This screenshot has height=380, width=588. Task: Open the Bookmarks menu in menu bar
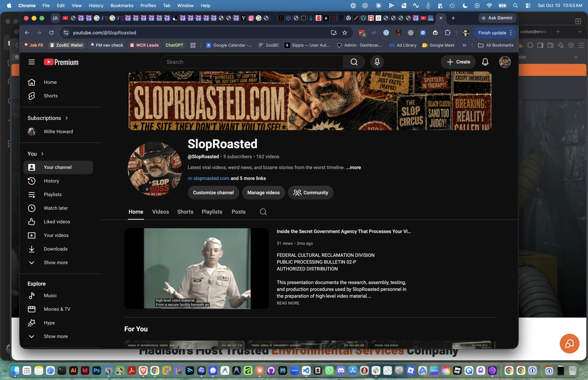click(x=122, y=6)
